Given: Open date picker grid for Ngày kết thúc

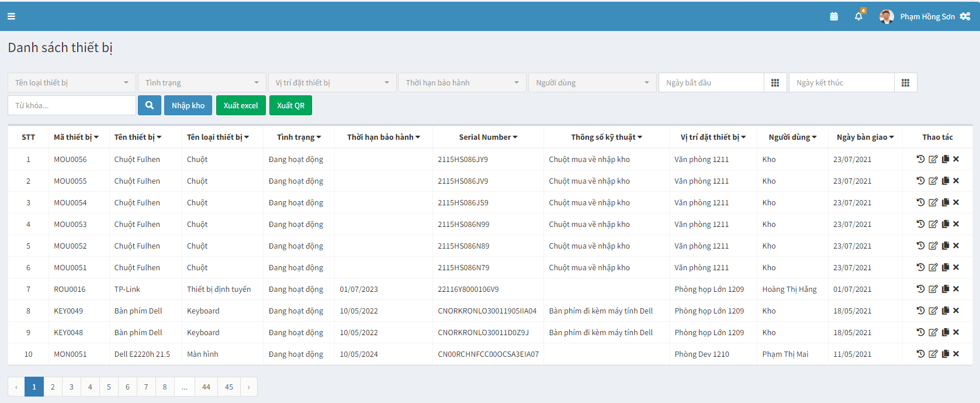Looking at the screenshot, I should point(905,82).
